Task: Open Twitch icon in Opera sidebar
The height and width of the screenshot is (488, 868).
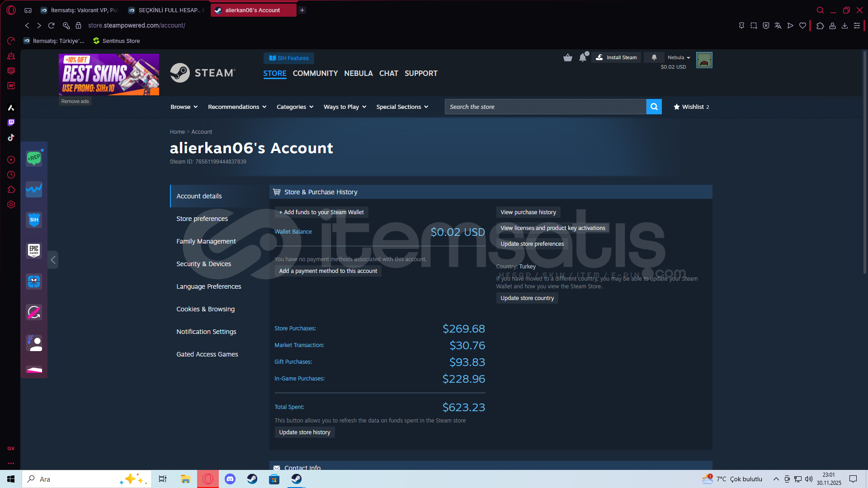Action: click(x=11, y=122)
